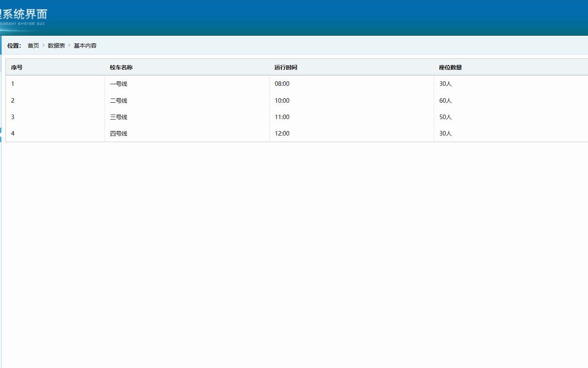Select the 50人 seat count cell
Image resolution: width=588 pixels, height=368 pixels.
click(445, 117)
